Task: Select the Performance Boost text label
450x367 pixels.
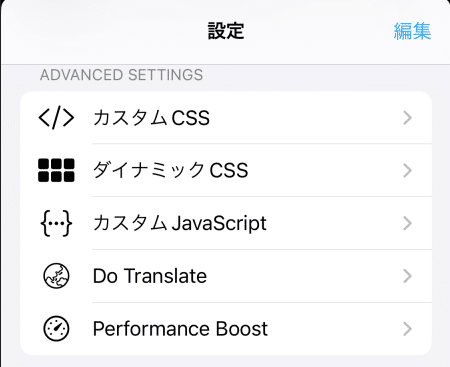Action: pos(180,329)
